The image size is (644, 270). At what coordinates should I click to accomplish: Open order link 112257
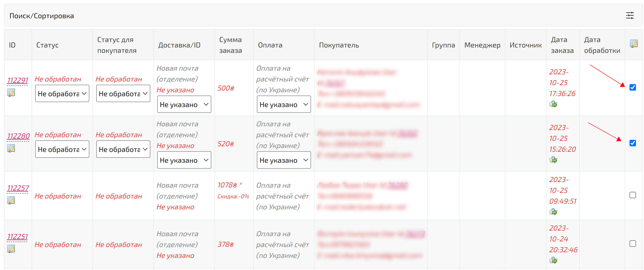tap(18, 188)
